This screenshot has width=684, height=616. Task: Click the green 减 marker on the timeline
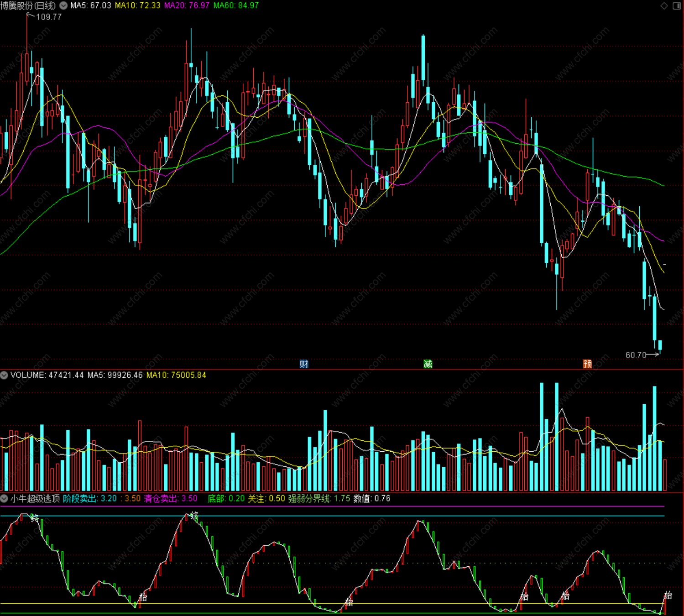[x=428, y=364]
